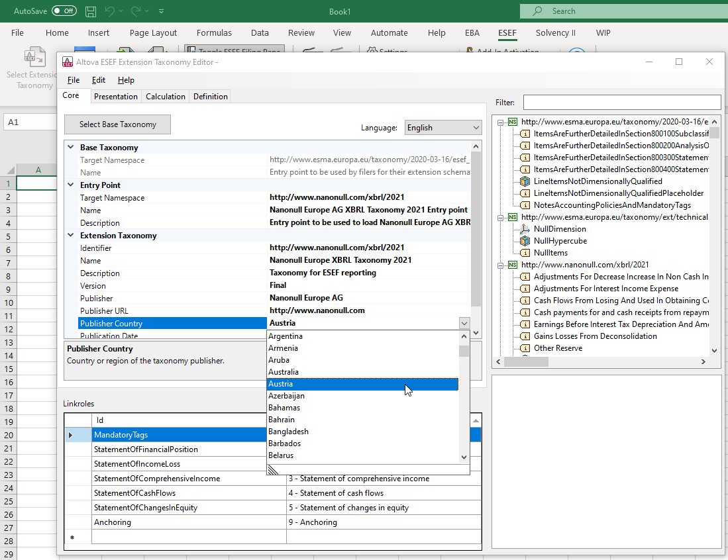Click the country list scroll down arrow
This screenshot has width=728, height=560.
click(464, 457)
